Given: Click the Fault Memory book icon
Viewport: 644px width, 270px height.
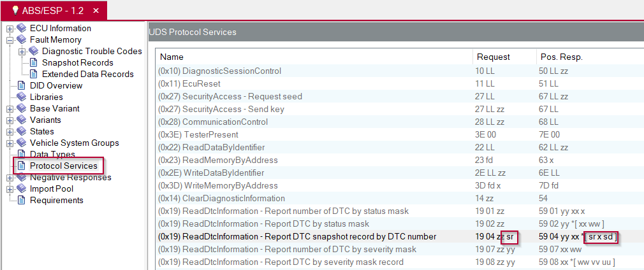Looking at the screenshot, I should (22, 40).
